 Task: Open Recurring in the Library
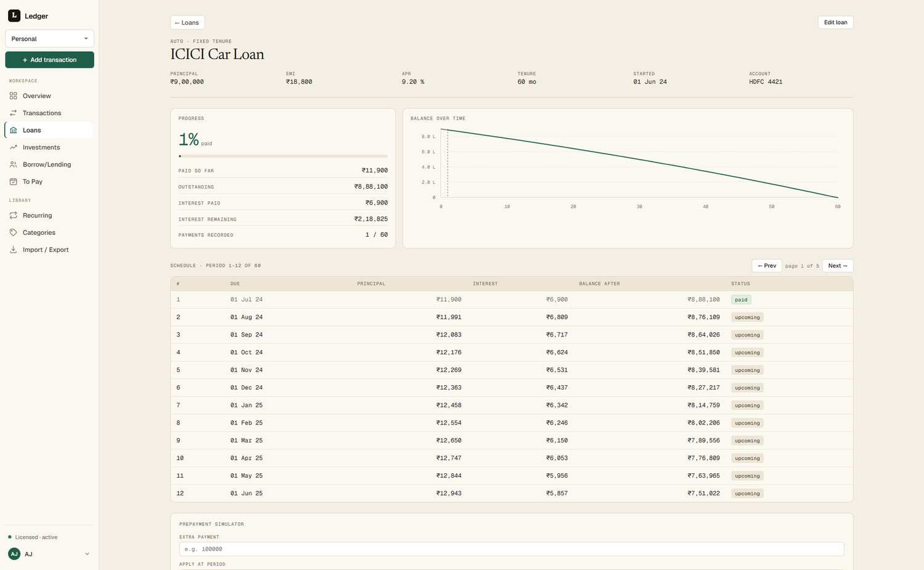click(49, 216)
